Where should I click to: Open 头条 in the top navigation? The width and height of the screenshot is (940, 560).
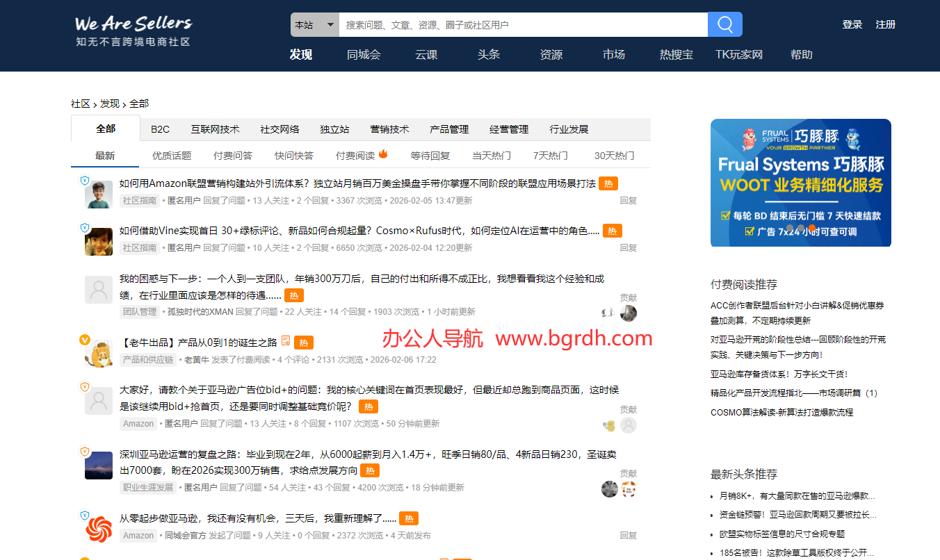[x=489, y=54]
